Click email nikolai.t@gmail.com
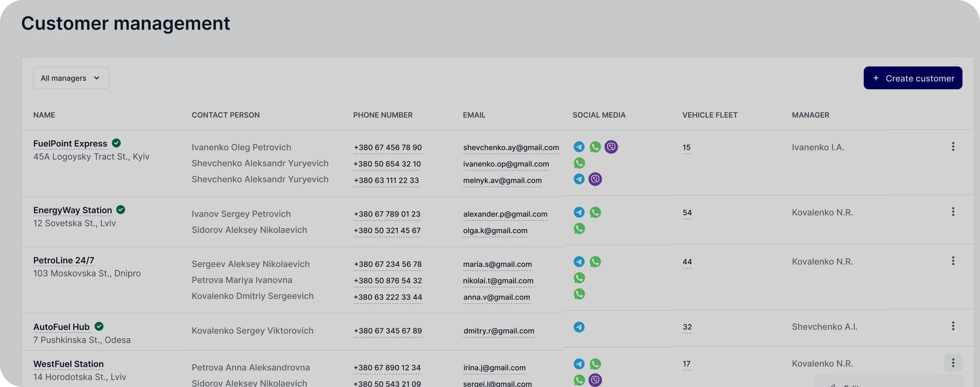 tap(498, 281)
